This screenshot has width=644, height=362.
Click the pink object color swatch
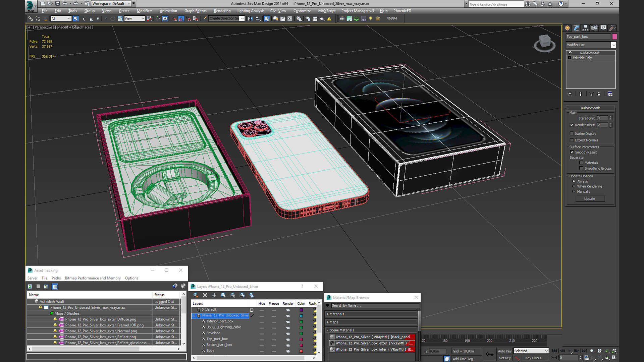[x=614, y=37]
